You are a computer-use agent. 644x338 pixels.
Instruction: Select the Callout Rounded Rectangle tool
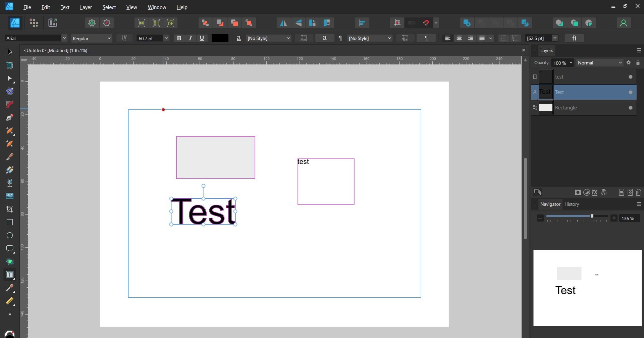pyautogui.click(x=10, y=248)
